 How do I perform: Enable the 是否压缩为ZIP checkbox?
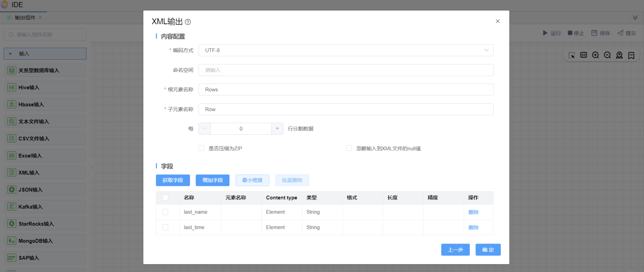(x=202, y=148)
